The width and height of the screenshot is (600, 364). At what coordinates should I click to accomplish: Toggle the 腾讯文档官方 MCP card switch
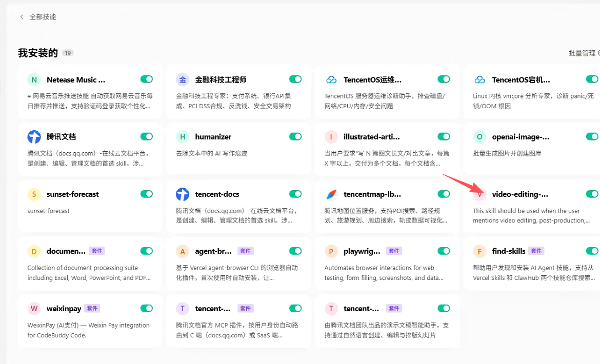click(295, 308)
